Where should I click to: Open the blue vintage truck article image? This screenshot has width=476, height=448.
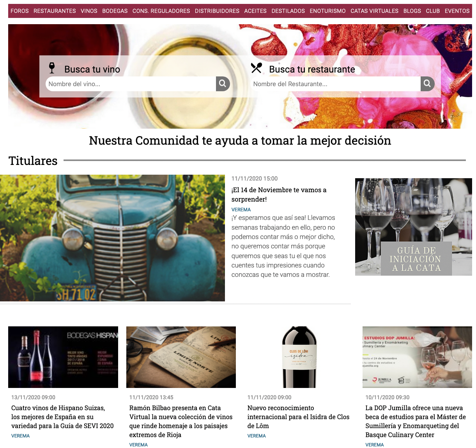(112, 238)
